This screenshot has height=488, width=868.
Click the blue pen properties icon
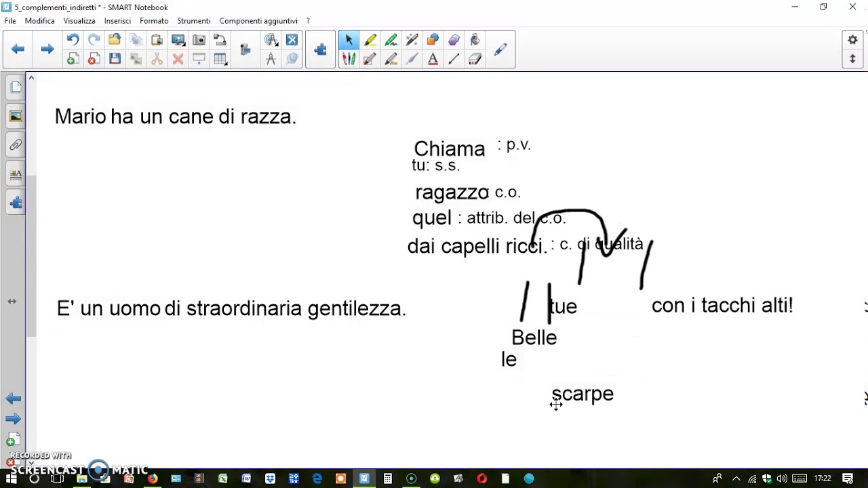(500, 49)
